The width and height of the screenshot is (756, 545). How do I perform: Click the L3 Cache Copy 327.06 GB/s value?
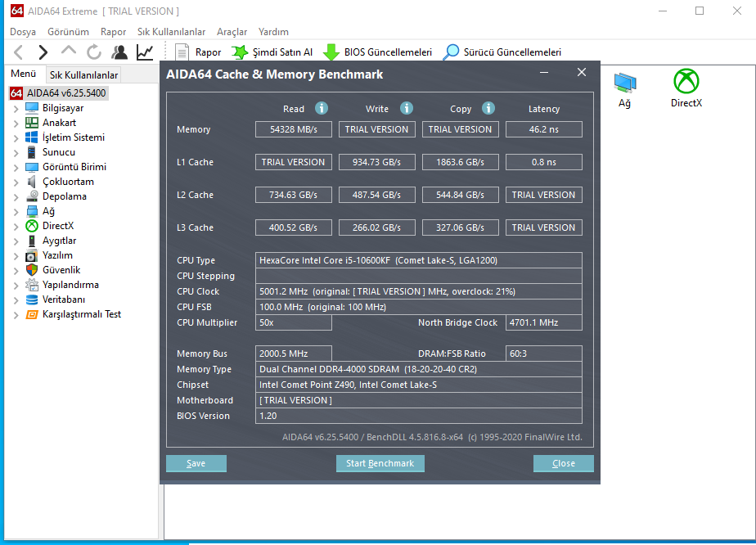click(461, 227)
